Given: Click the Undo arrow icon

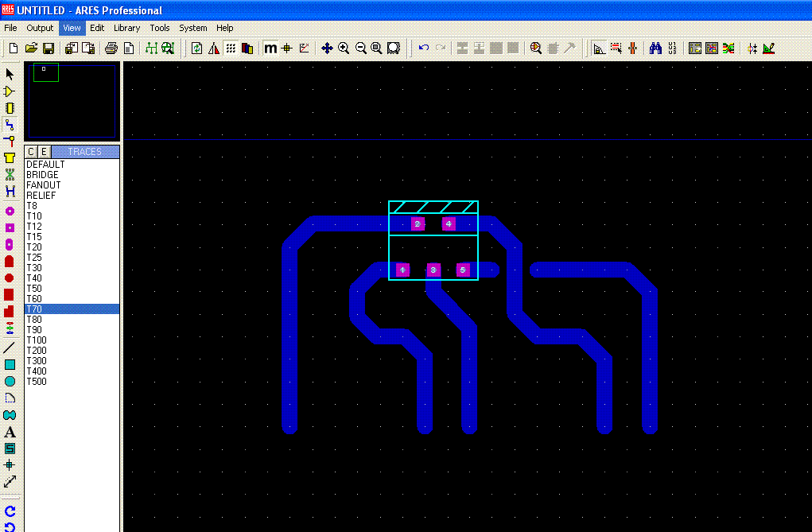Looking at the screenshot, I should pos(424,49).
